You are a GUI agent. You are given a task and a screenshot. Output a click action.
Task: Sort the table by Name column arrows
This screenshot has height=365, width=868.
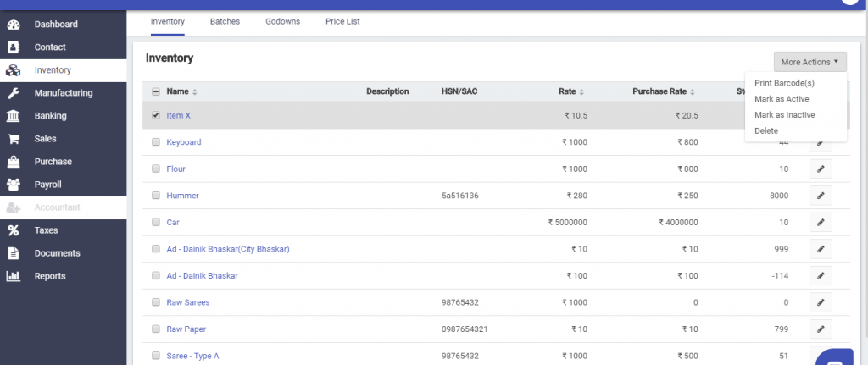tap(195, 92)
